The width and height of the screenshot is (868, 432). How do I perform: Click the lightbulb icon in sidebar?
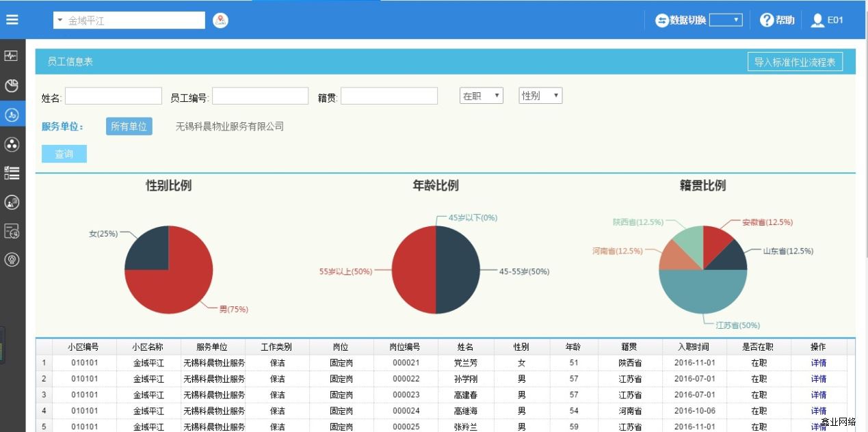point(12,260)
